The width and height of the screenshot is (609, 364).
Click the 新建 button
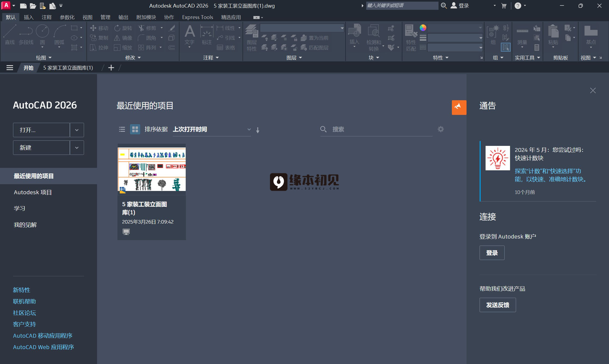[41, 148]
